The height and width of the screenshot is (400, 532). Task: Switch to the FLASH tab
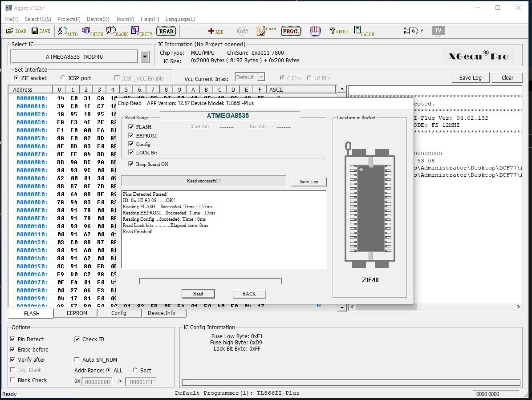pyautogui.click(x=31, y=313)
